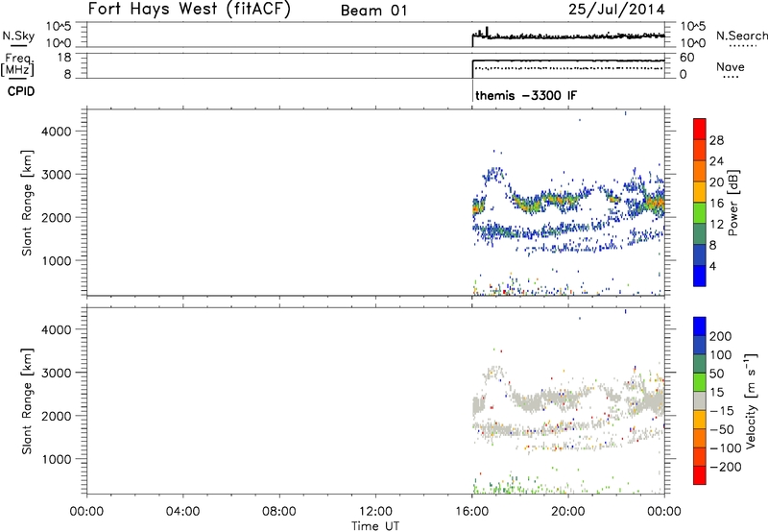Click the bottom blue segment of the power color bar
The height and width of the screenshot is (532, 768).
[700, 276]
